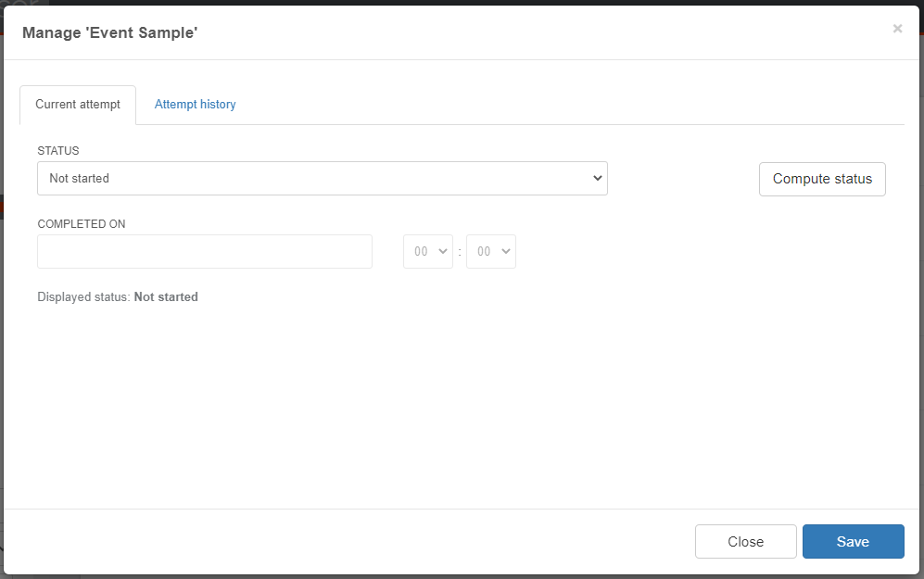
Task: Close the Manage 'Event Sample' dialog with X
Action: coord(897,29)
